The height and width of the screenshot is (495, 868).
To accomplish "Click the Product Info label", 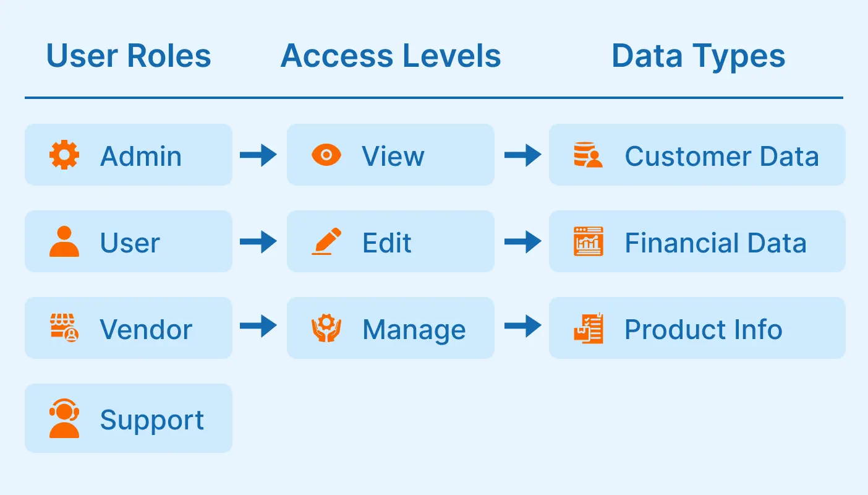I will [704, 329].
